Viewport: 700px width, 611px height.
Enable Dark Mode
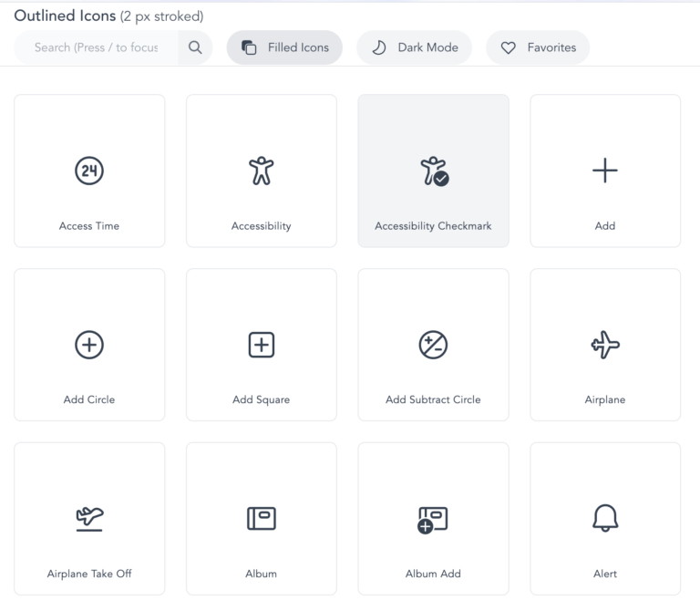[x=415, y=47]
